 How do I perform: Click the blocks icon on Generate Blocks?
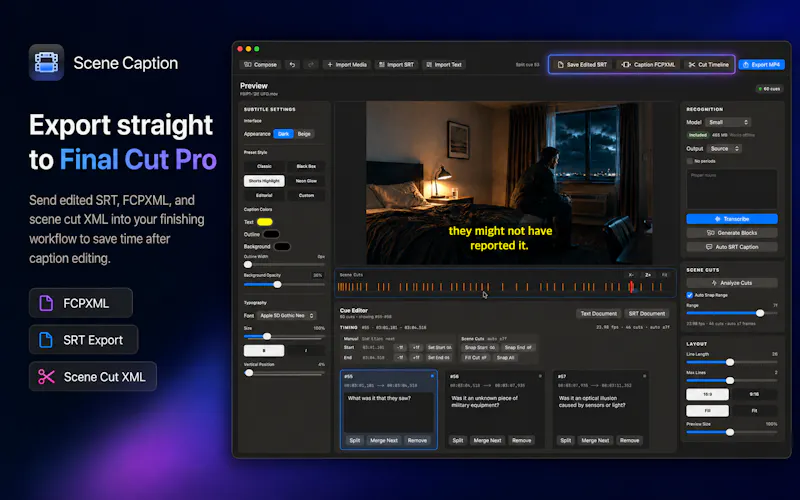pyautogui.click(x=710, y=233)
